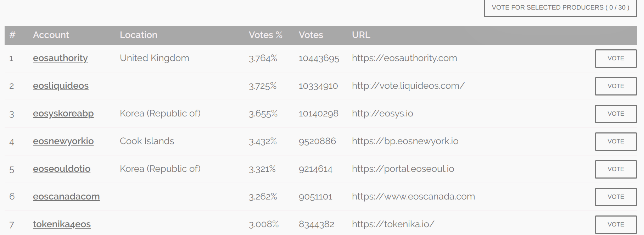Click the URL column header
The height and width of the screenshot is (235, 644).
(361, 35)
